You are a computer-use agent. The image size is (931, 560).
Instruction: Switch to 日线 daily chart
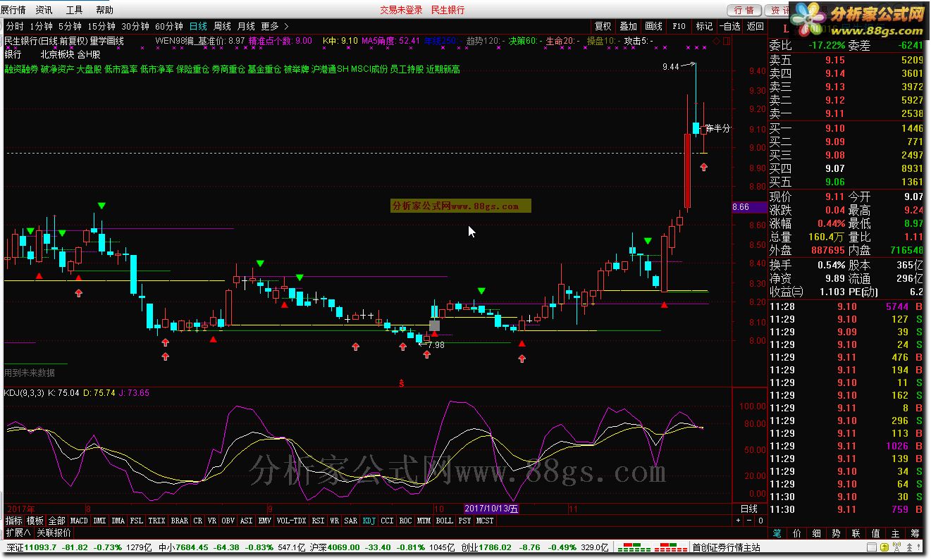(198, 26)
